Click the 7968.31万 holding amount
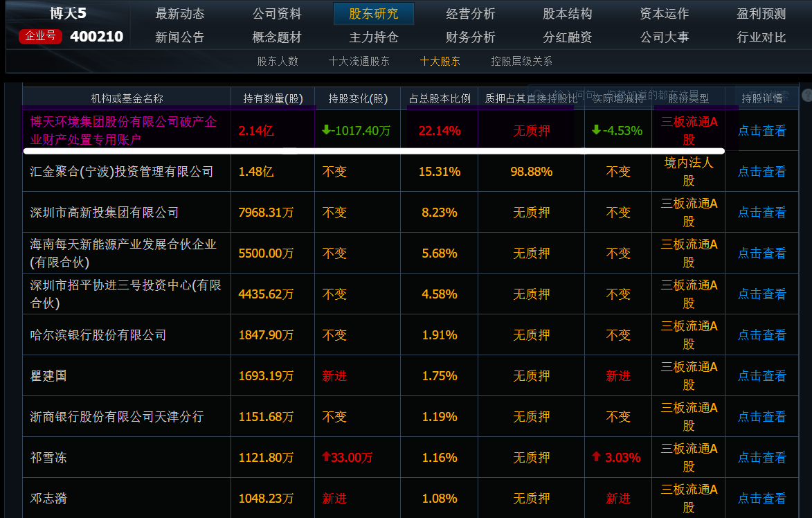The height and width of the screenshot is (518, 812). (x=267, y=213)
